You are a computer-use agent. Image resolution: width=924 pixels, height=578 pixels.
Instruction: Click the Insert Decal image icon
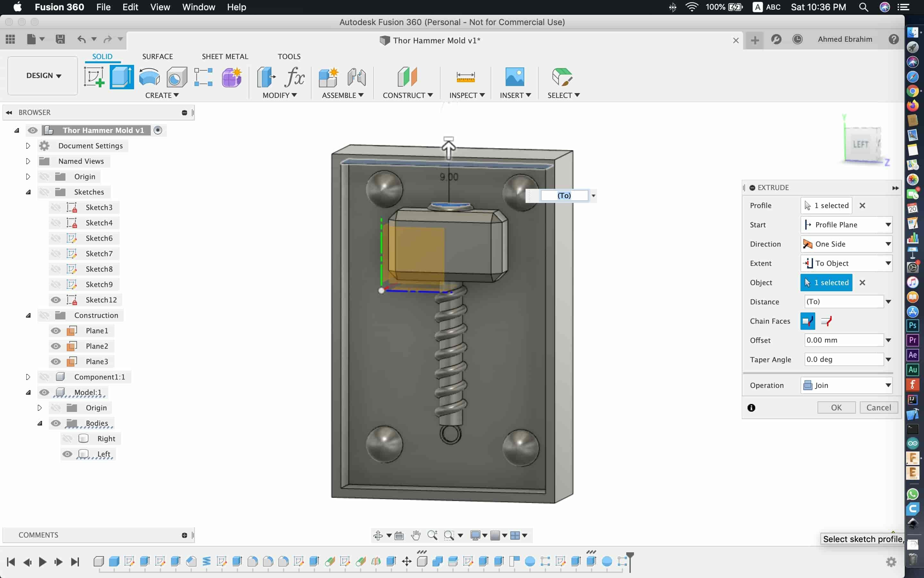pos(515,77)
